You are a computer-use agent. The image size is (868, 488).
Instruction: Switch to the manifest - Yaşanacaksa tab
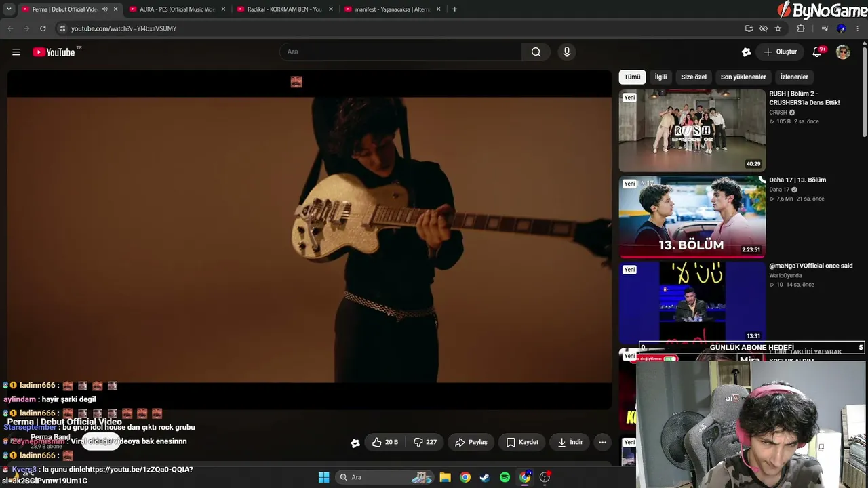(x=393, y=9)
